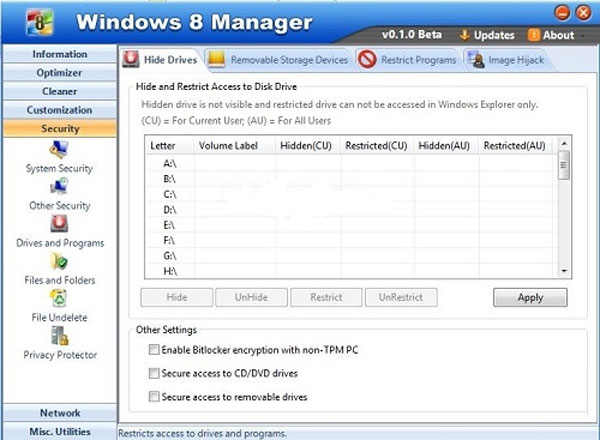Click the Windows 8 Manager logo icon
This screenshot has height=440, width=600.
(39, 22)
